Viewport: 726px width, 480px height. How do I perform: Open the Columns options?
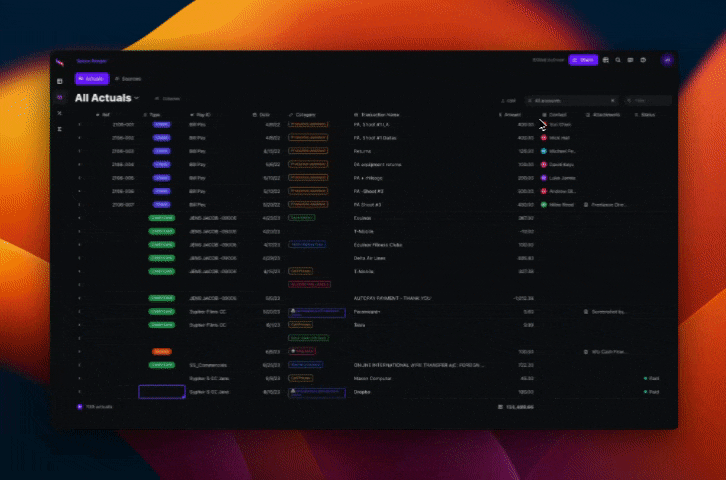[168, 99]
